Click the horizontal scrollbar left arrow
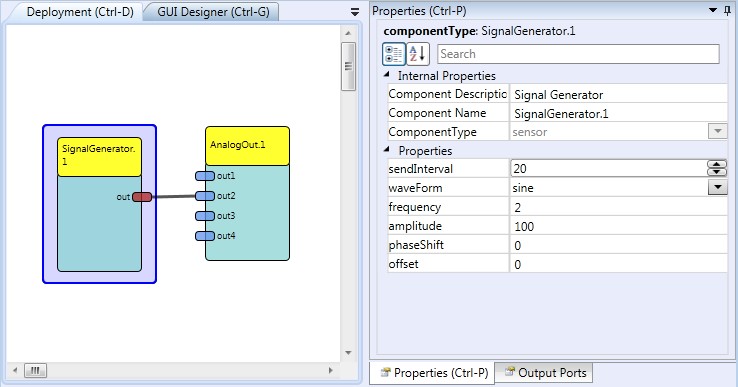The height and width of the screenshot is (387, 738). point(15,371)
